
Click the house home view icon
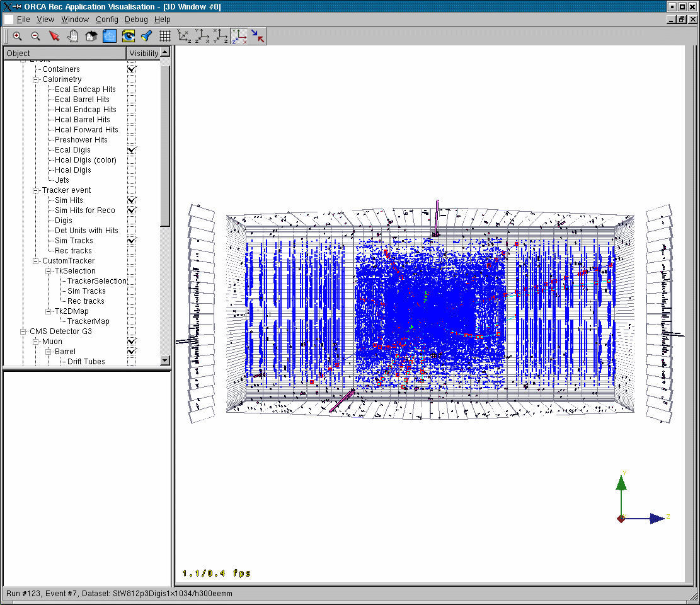coord(91,37)
